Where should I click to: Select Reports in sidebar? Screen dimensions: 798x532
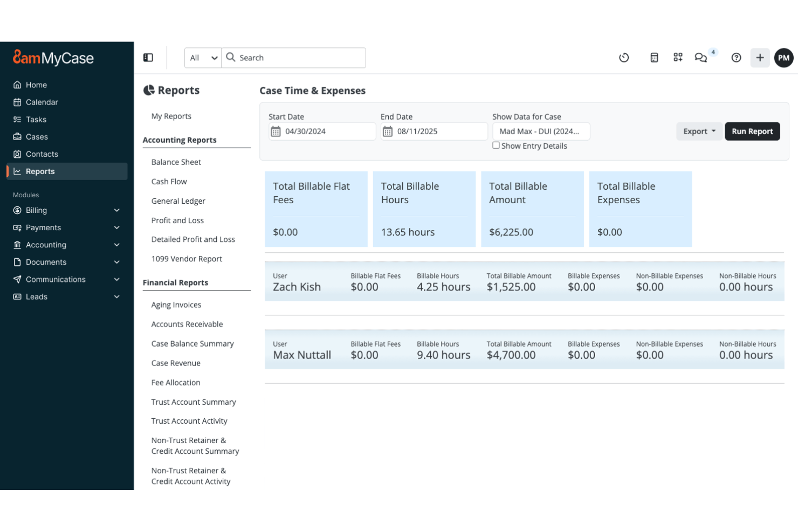tap(67, 171)
